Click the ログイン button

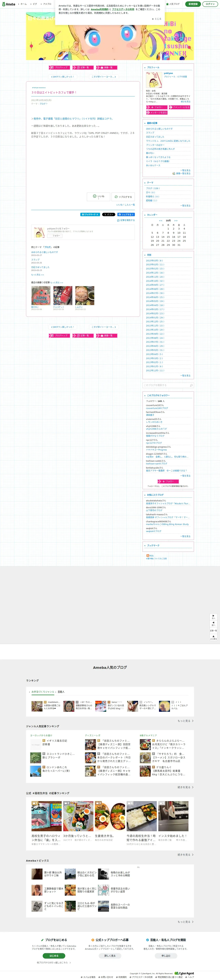[x=210, y=4]
